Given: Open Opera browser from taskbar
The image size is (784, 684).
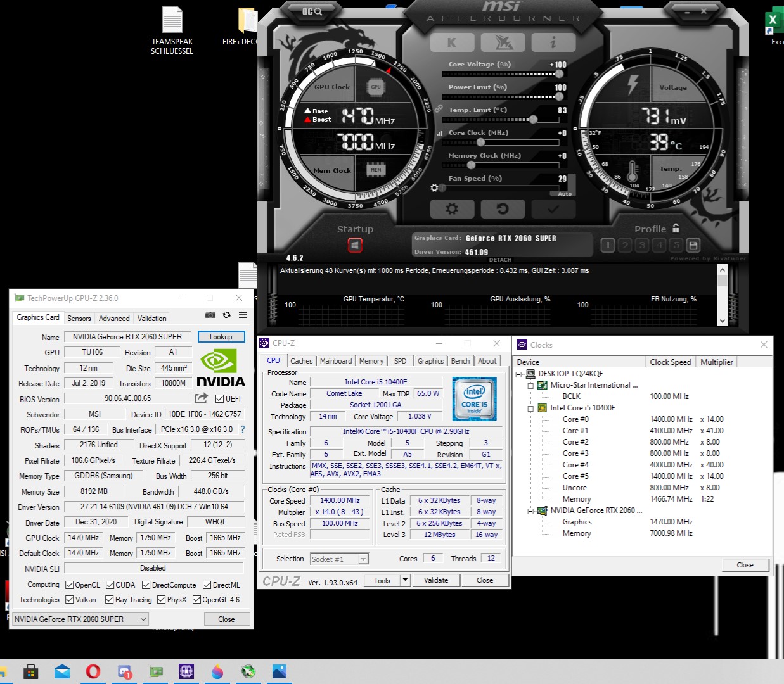Looking at the screenshot, I should 93,671.
